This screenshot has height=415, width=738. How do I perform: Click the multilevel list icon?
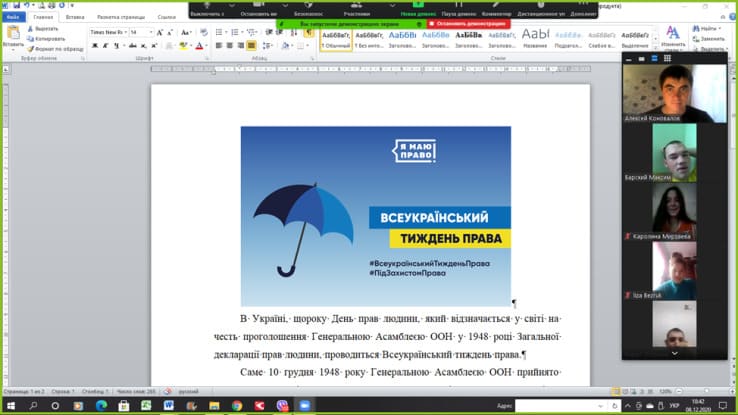[251, 32]
